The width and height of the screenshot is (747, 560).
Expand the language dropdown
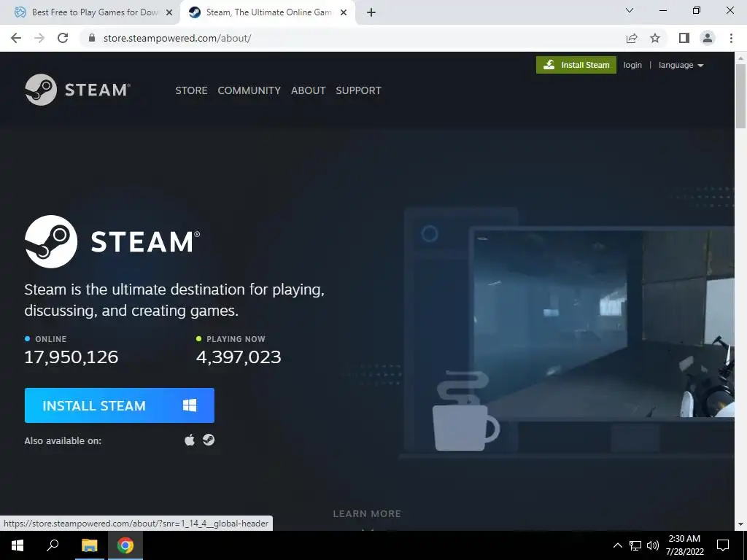coord(681,65)
